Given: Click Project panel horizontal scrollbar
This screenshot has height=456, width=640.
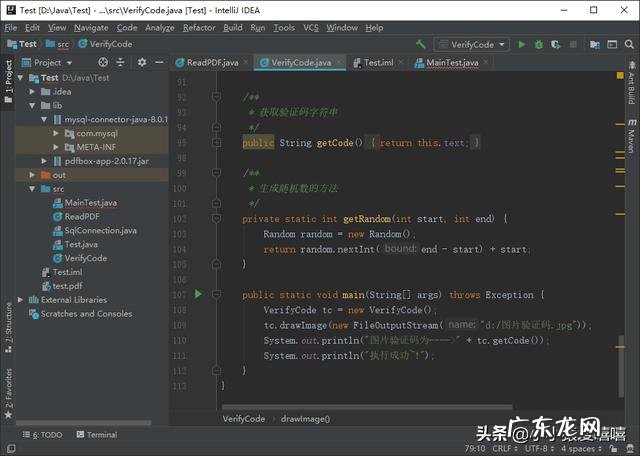Looking at the screenshot, I should tap(83, 423).
